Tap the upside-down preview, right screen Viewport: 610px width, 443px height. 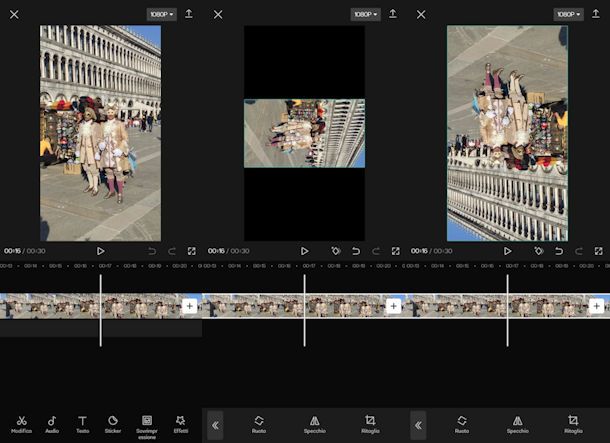(x=507, y=133)
